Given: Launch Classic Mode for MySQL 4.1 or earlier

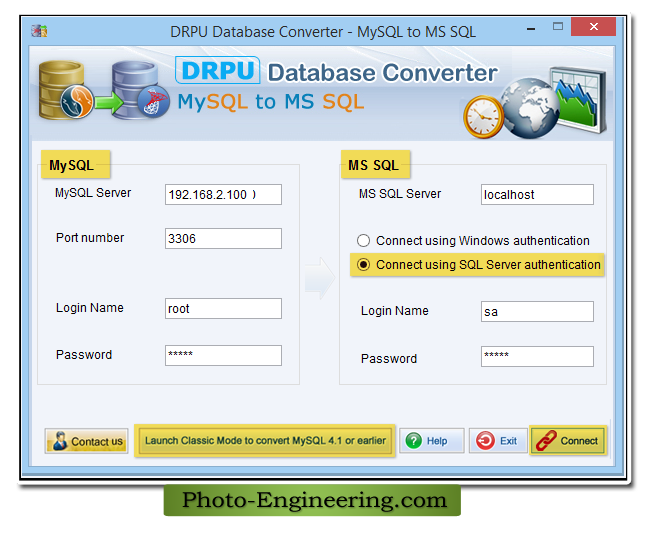Looking at the screenshot, I should [x=265, y=441].
